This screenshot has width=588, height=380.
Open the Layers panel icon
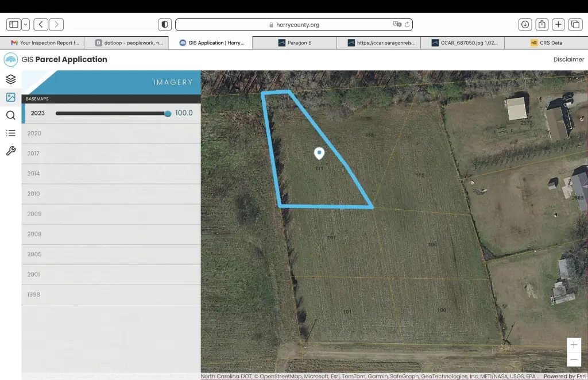coord(10,79)
